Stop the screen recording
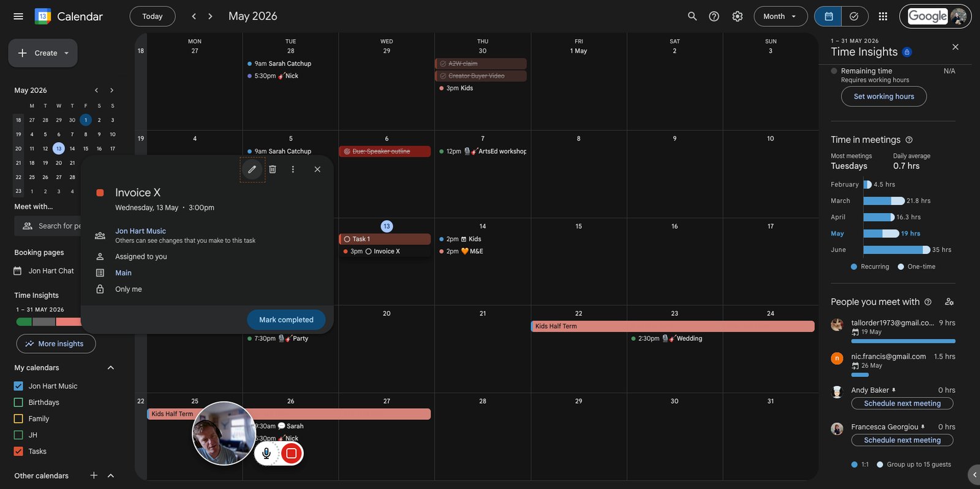 (292, 454)
